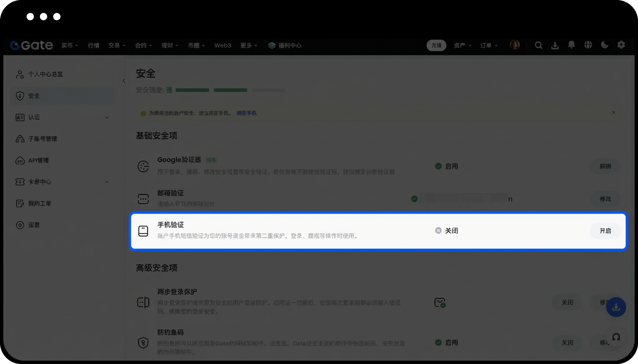Enable phone verification with 开启 button
638x364 pixels.
(x=605, y=231)
